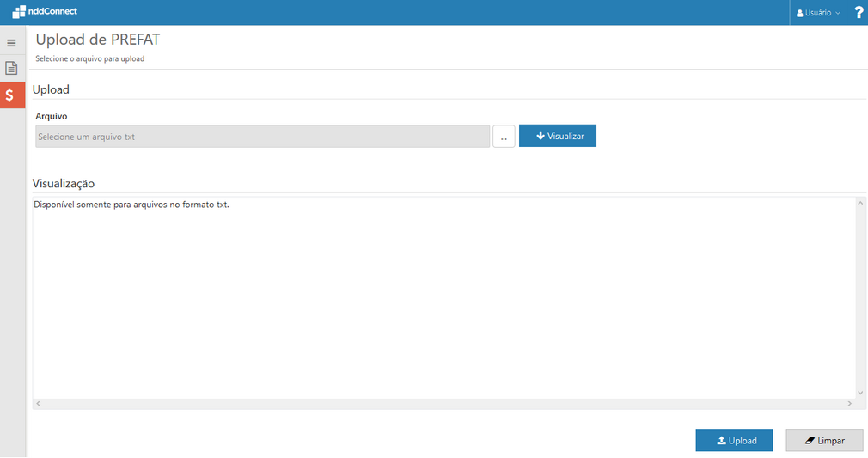Select the dollar sign billing icon
The image size is (868, 458).
pos(12,95)
